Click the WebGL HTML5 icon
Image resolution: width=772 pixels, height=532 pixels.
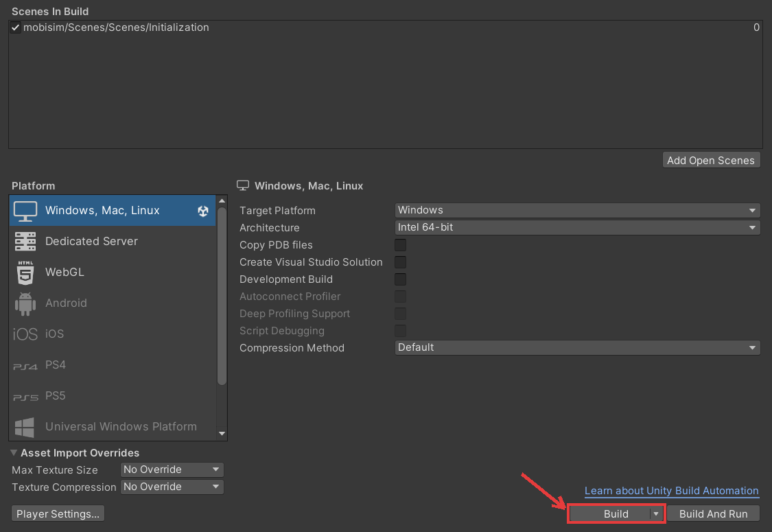click(25, 273)
